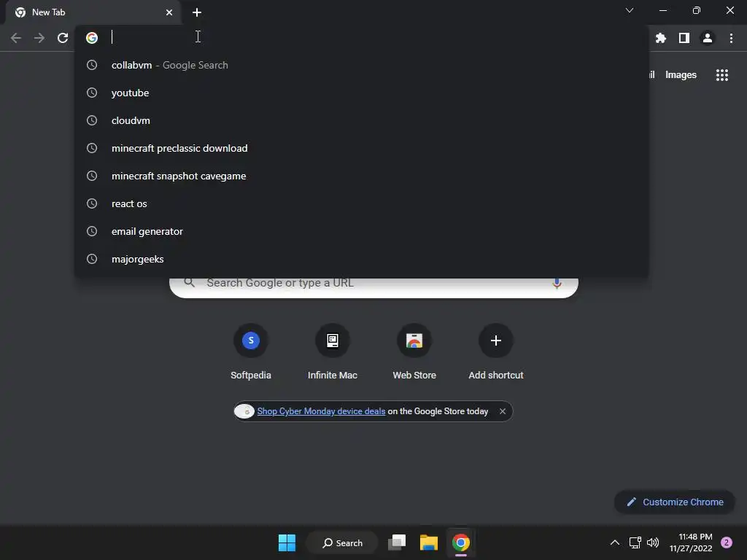Image resolution: width=747 pixels, height=560 pixels.
Task: Select the New Tab tab
Action: click(x=93, y=12)
